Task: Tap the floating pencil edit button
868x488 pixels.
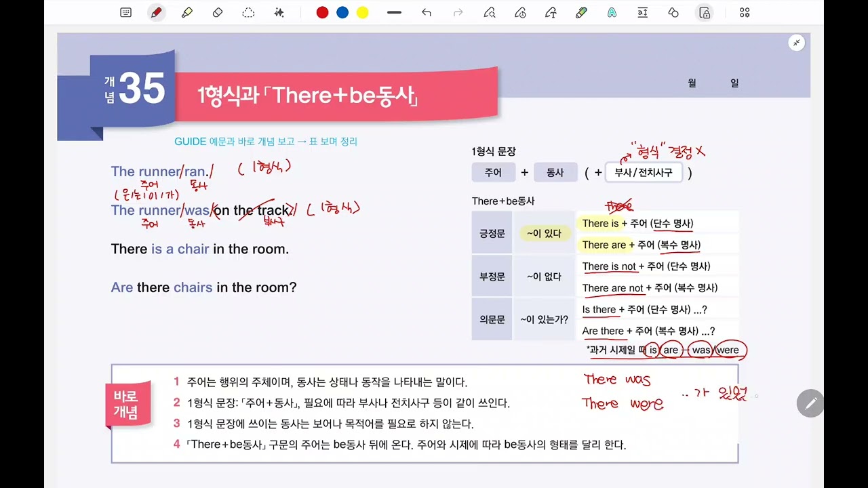Action: 810,403
